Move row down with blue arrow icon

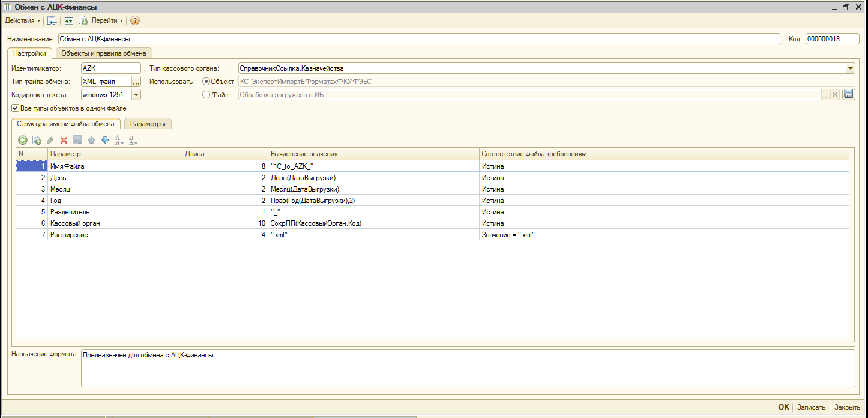105,140
